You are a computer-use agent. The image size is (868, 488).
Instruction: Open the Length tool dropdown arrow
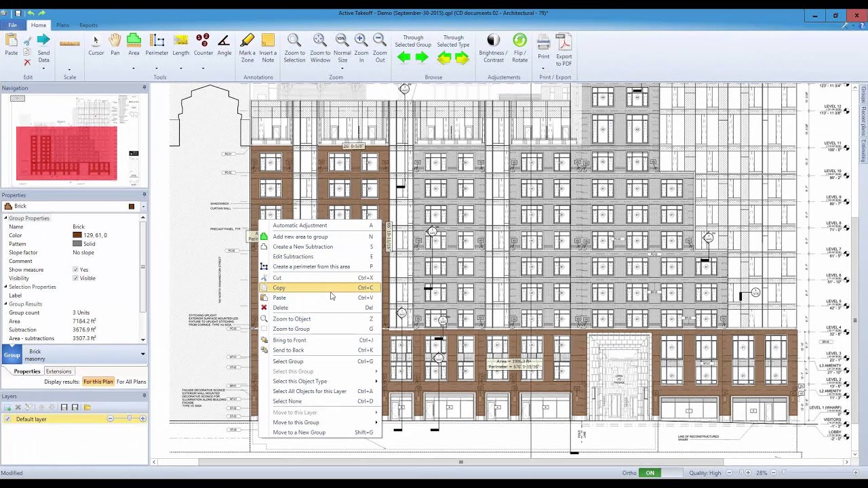(x=181, y=68)
